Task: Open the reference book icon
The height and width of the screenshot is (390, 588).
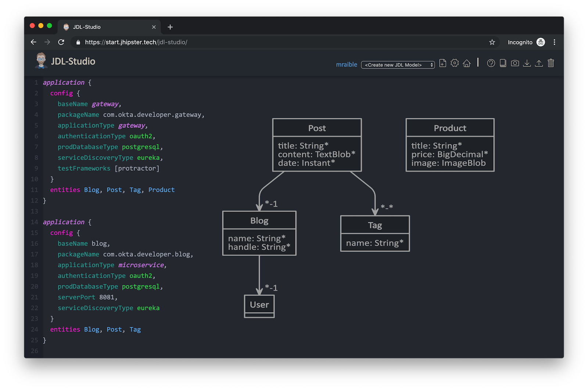Action: [503, 63]
